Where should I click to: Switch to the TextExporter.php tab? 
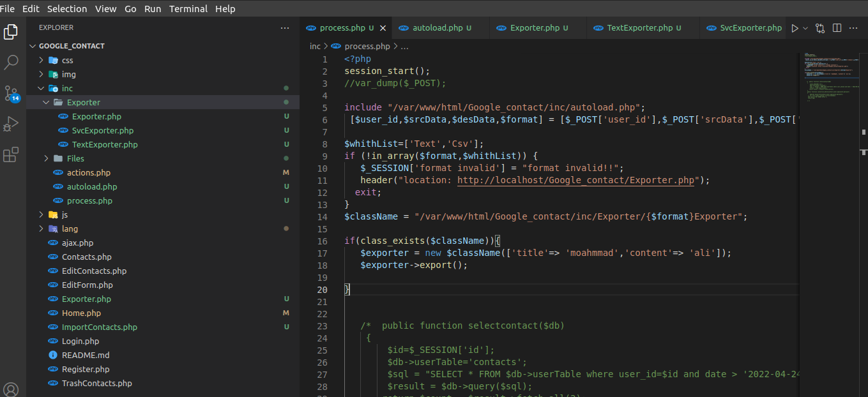coord(643,28)
